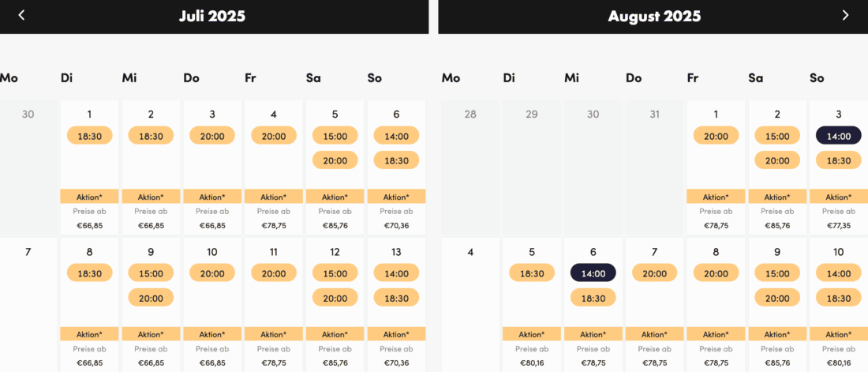The height and width of the screenshot is (372, 868).
Task: Choose 20:00 showtime on July 3
Action: click(212, 136)
